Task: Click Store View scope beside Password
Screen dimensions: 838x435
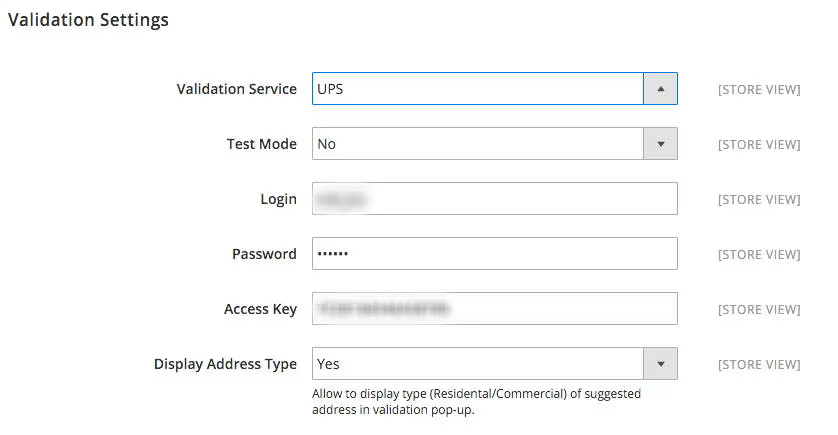Action: 758,255
